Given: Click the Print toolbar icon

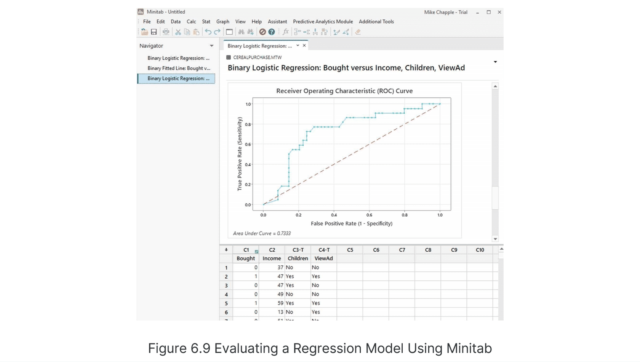Looking at the screenshot, I should tap(166, 32).
